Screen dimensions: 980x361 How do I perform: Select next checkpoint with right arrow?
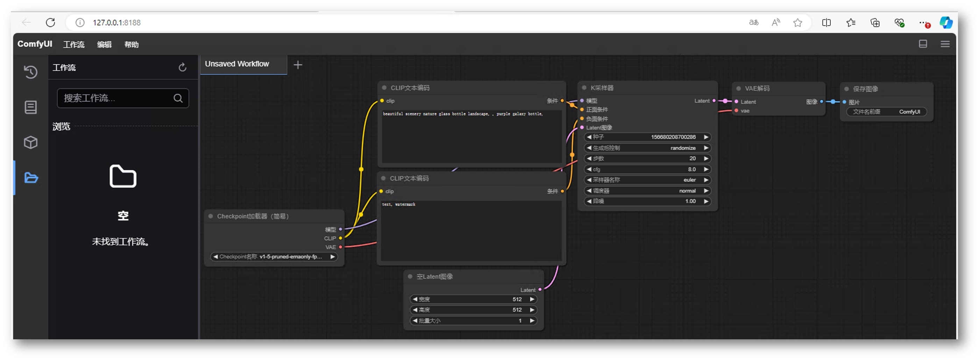tap(333, 257)
